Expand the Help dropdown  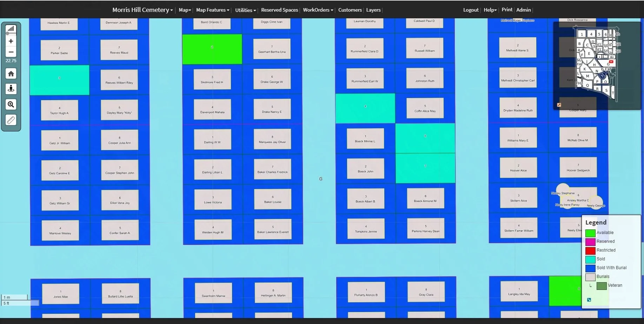(490, 10)
